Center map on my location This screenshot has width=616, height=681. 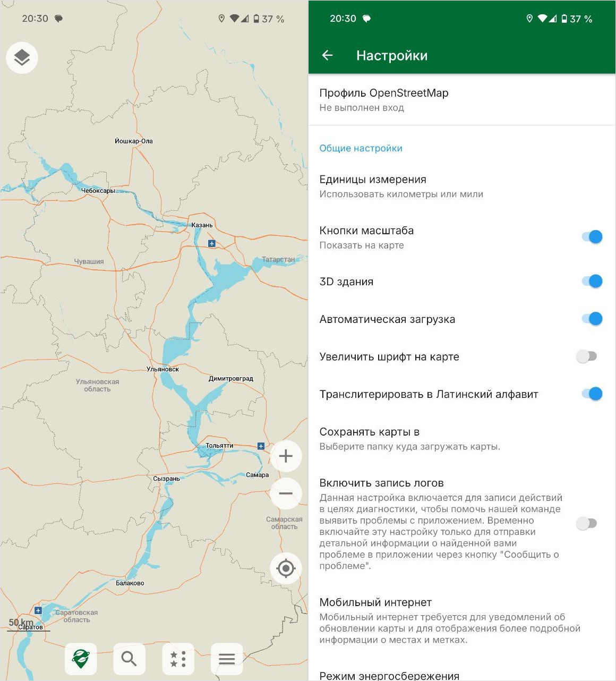pos(286,568)
